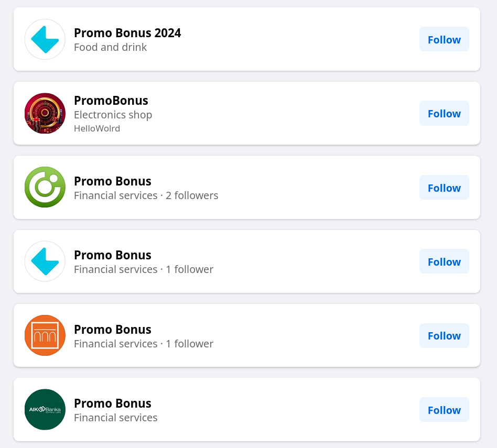Click the Food and drink category label
Image resolution: width=497 pixels, height=448 pixels.
[x=110, y=47]
